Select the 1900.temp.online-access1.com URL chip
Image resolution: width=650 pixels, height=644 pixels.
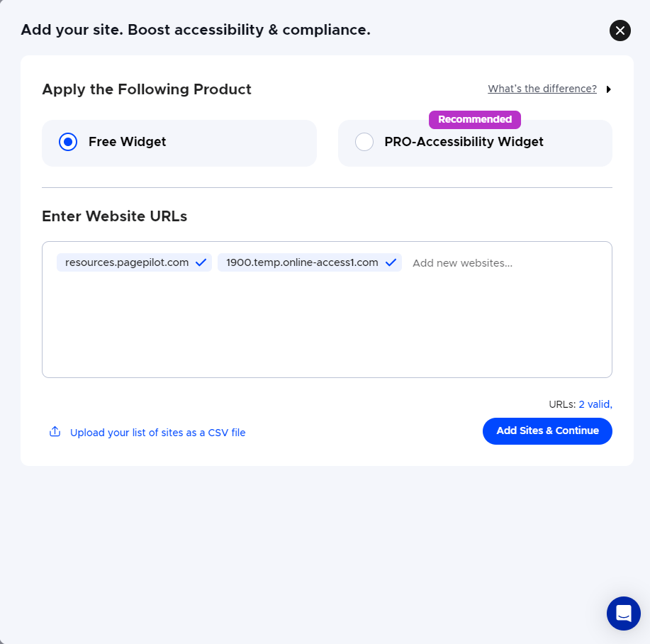tap(302, 262)
